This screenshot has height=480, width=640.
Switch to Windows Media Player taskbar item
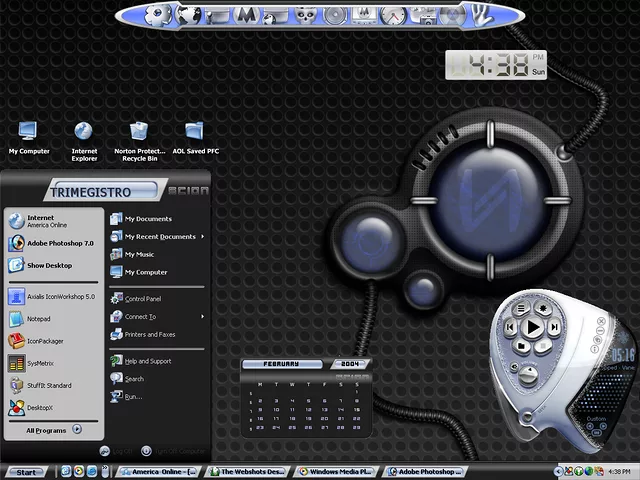tap(336, 472)
